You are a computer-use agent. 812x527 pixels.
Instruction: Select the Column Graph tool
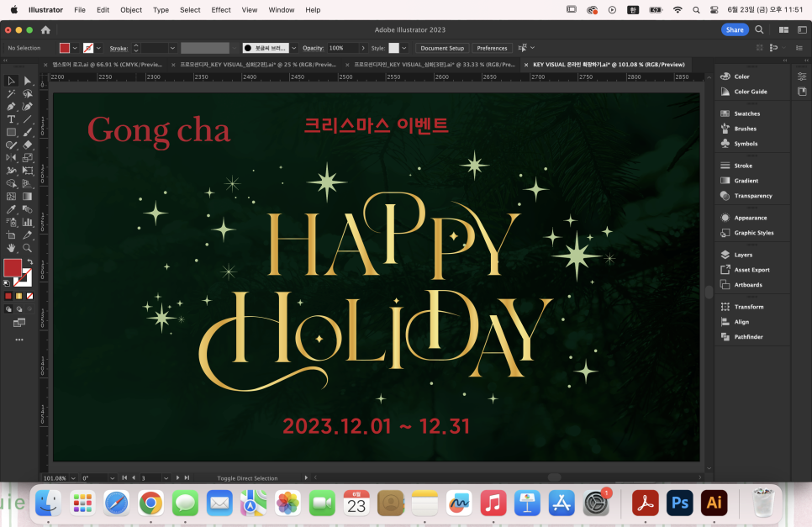[28, 223]
